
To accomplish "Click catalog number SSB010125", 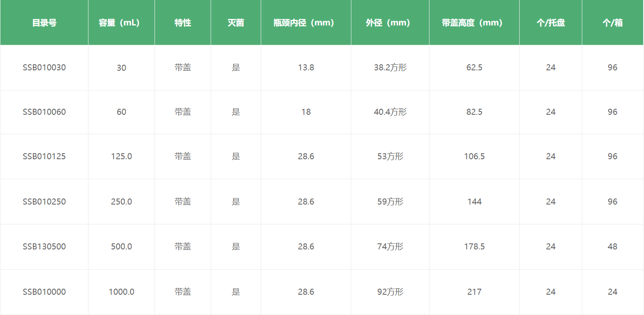I will pos(44,157).
